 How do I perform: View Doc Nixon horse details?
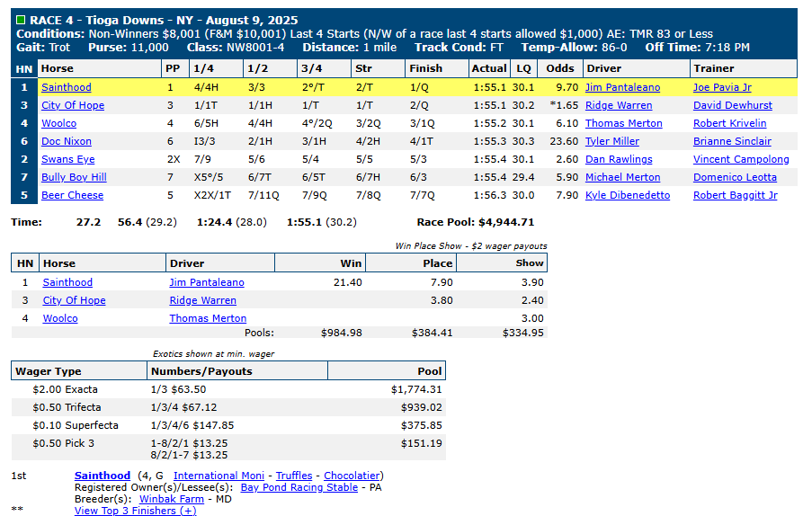pyautogui.click(x=67, y=141)
